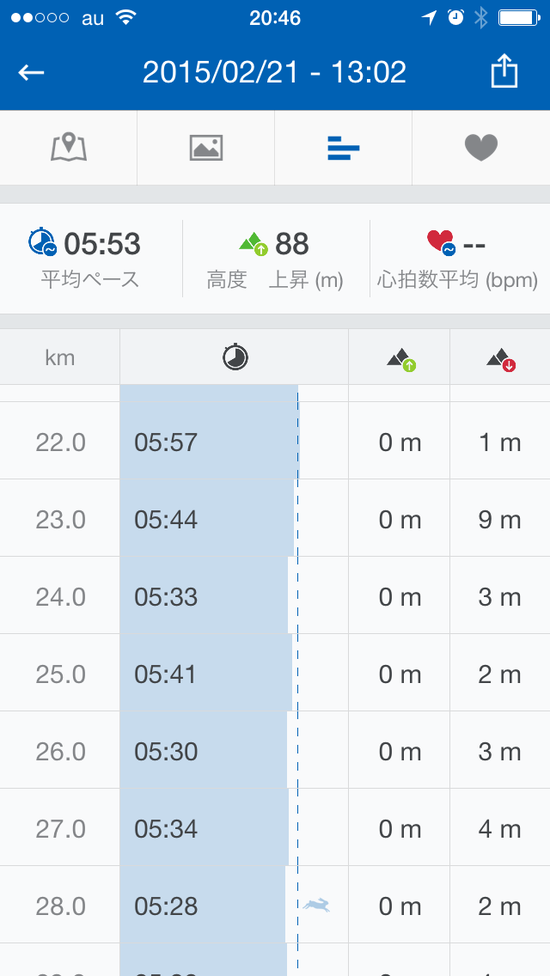This screenshot has width=550, height=976.
Task: Tap the heart rate average icon
Action: pyautogui.click(x=442, y=243)
